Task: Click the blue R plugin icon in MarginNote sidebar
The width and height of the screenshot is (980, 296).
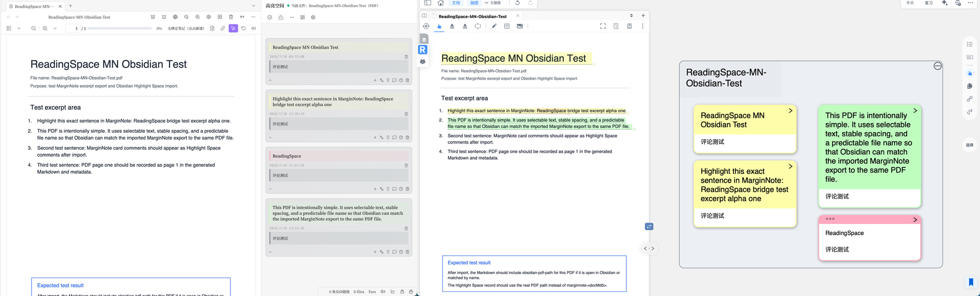Action: 423,50
